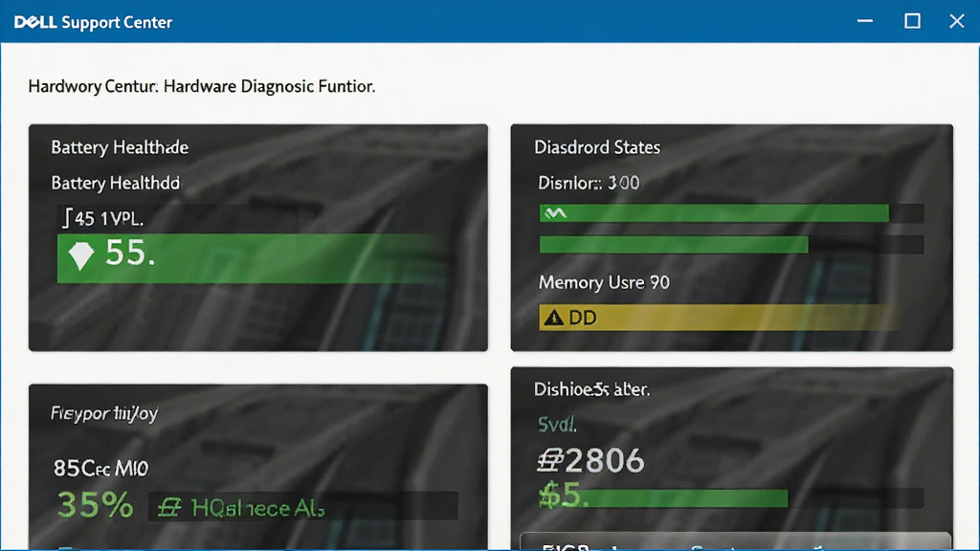Click the 2806 value
This screenshot has width=980, height=551.
pos(605,461)
